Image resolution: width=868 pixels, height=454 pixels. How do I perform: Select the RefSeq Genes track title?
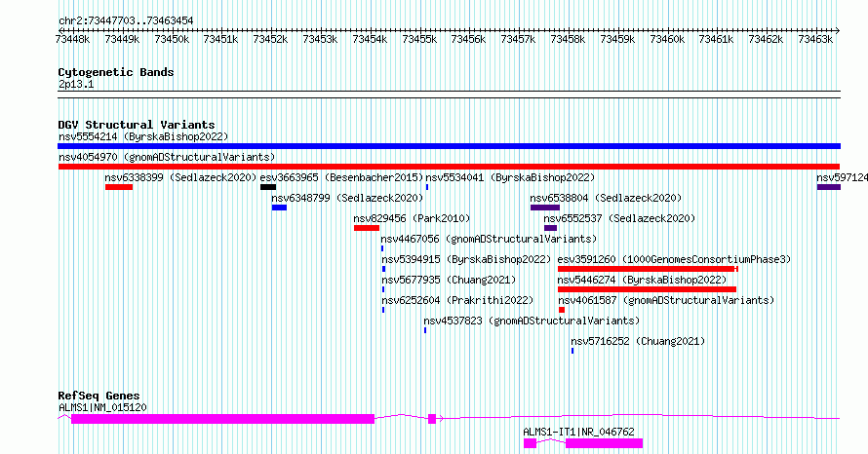99,396
